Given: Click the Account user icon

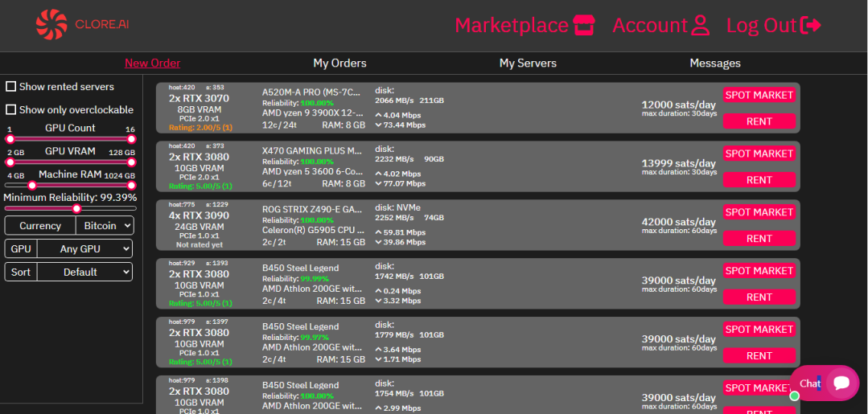Looking at the screenshot, I should (700, 26).
